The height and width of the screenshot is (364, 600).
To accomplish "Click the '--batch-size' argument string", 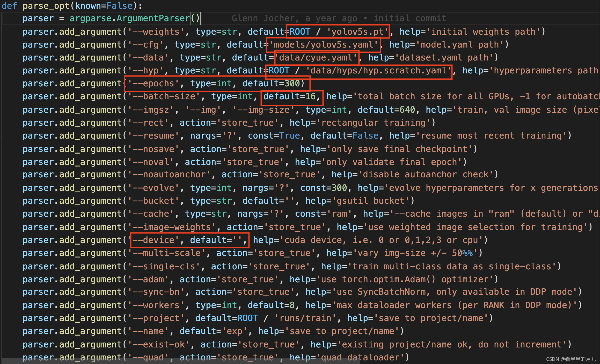I will (164, 96).
